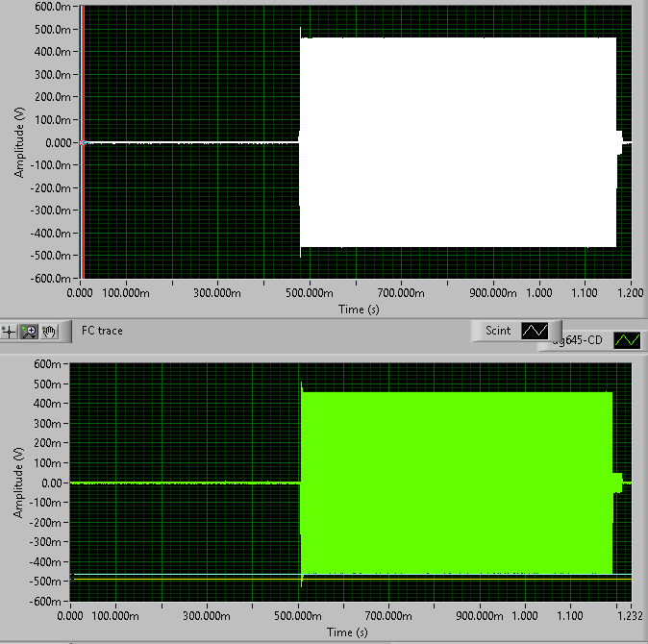Click 0.000 on the top Y axis

[59, 143]
